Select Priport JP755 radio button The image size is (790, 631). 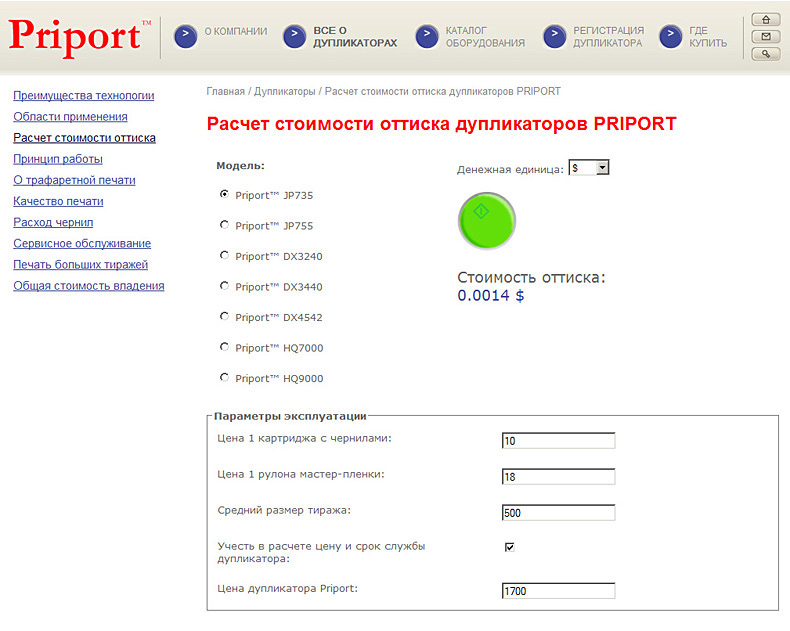(x=224, y=225)
